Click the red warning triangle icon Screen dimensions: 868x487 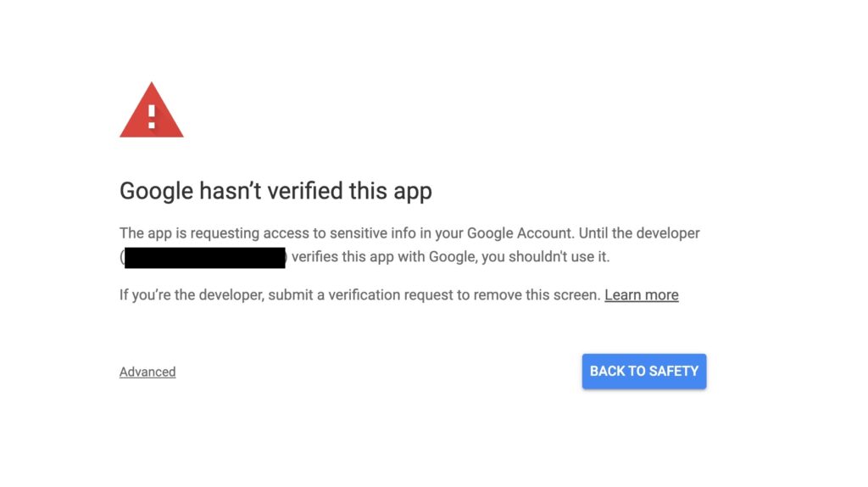click(x=151, y=111)
